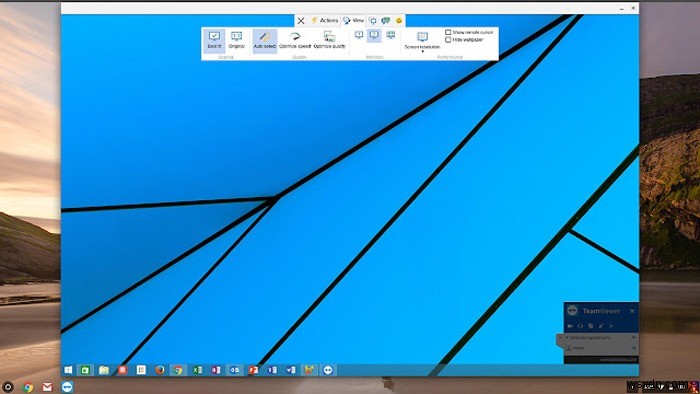Image resolution: width=700 pixels, height=394 pixels.
Task: Open the files and extras monitor icon tab
Action: point(373,21)
